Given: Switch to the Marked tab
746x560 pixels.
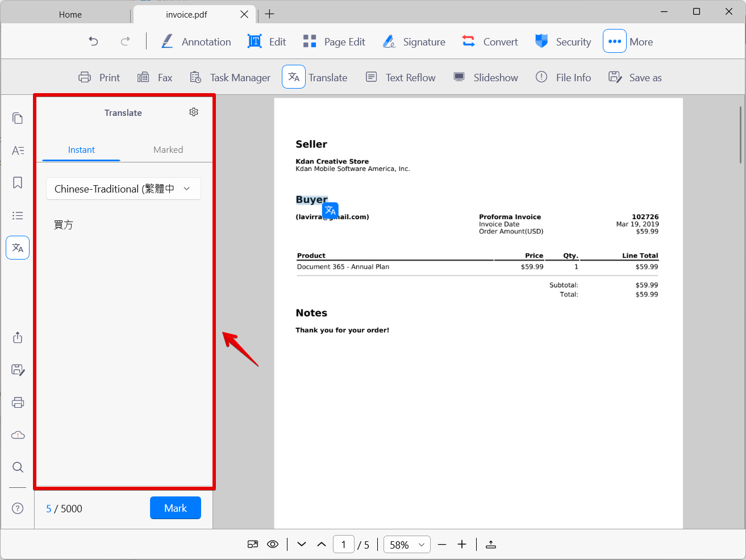Looking at the screenshot, I should pyautogui.click(x=168, y=150).
